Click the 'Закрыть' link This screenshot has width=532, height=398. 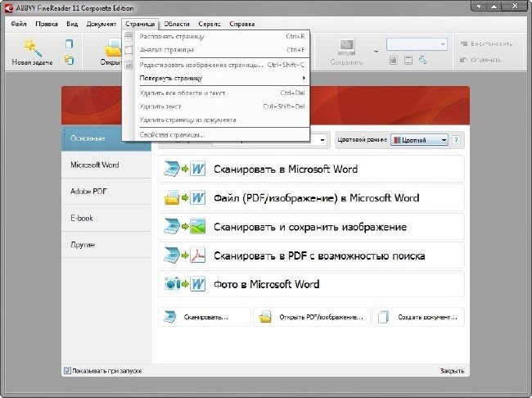452,371
